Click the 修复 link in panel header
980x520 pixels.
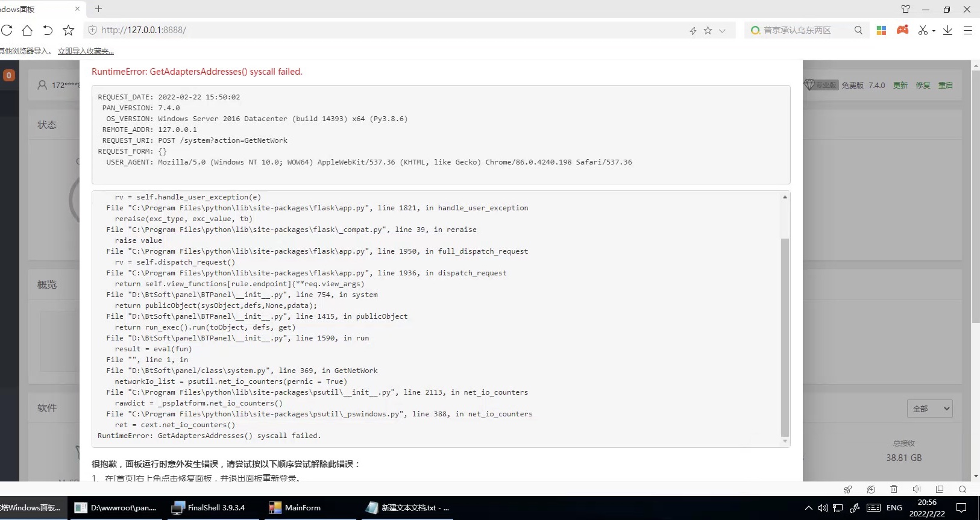[x=923, y=86]
